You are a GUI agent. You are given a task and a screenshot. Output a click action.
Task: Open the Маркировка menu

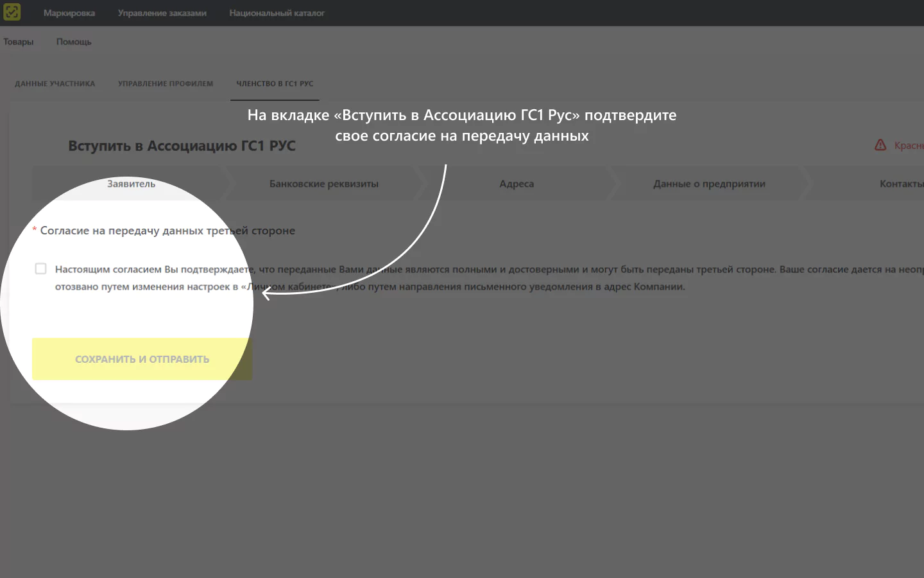(x=69, y=13)
